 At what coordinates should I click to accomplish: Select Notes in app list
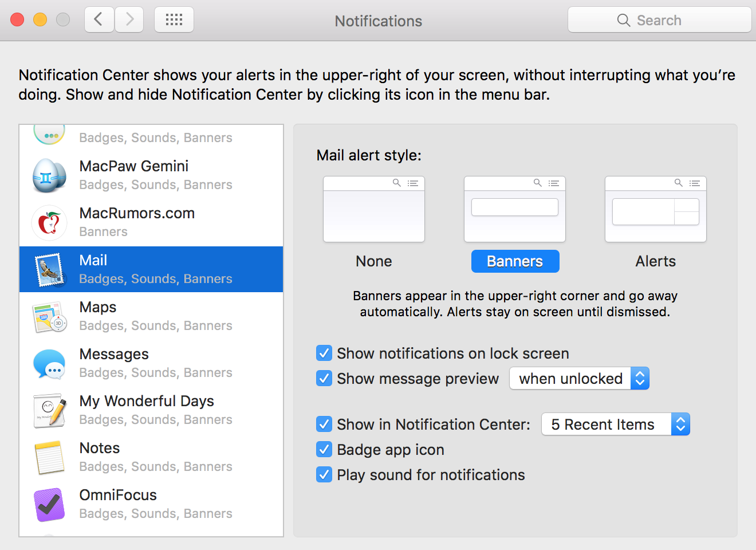click(151, 457)
